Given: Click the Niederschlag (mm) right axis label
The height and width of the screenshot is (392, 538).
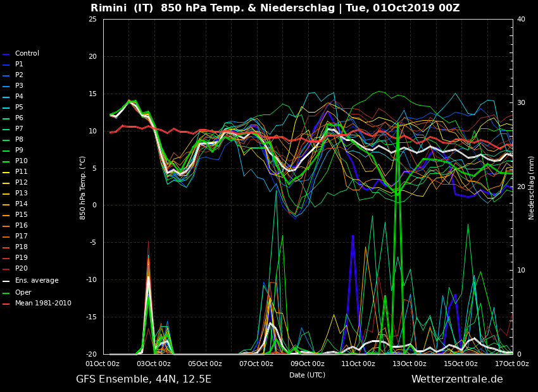Looking at the screenshot, I should tap(532, 187).
